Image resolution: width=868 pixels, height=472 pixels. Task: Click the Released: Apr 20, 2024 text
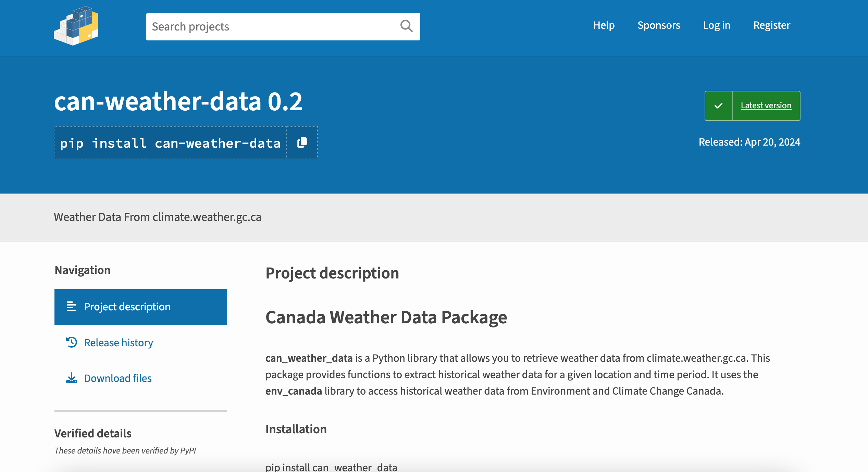[749, 142]
